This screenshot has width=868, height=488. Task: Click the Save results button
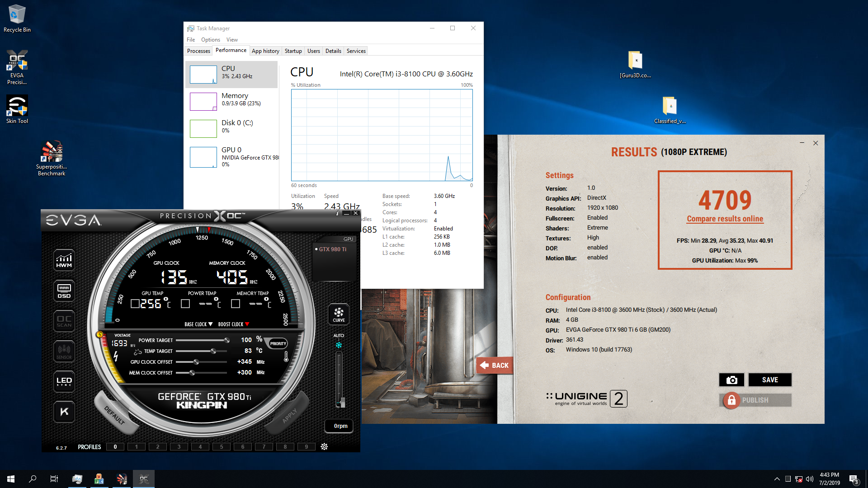(x=770, y=380)
